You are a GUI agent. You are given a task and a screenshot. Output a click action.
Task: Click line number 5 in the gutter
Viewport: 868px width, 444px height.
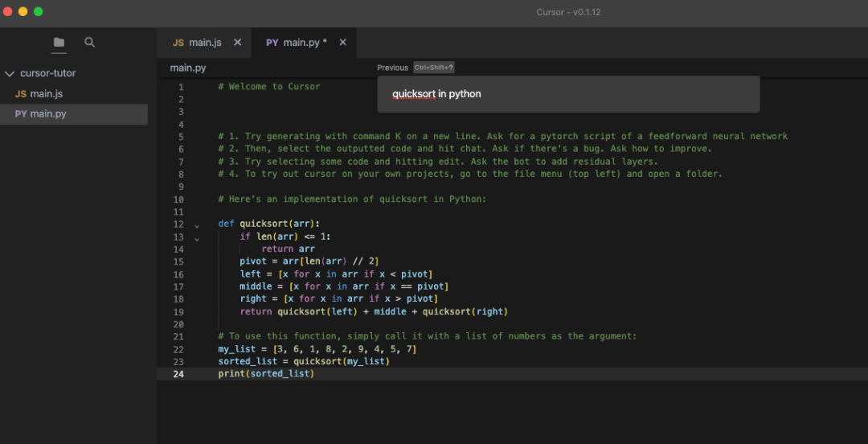point(181,137)
